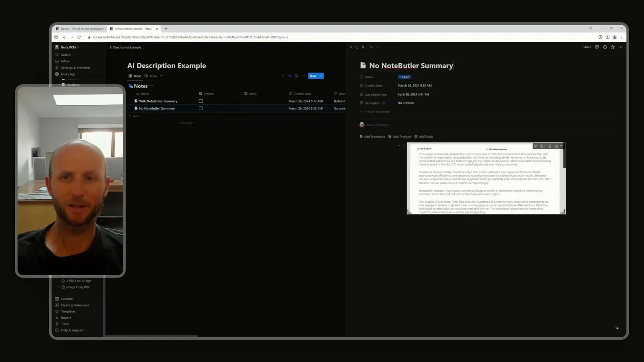
Task: Open a new Chrome tab
Action: click(x=166, y=29)
